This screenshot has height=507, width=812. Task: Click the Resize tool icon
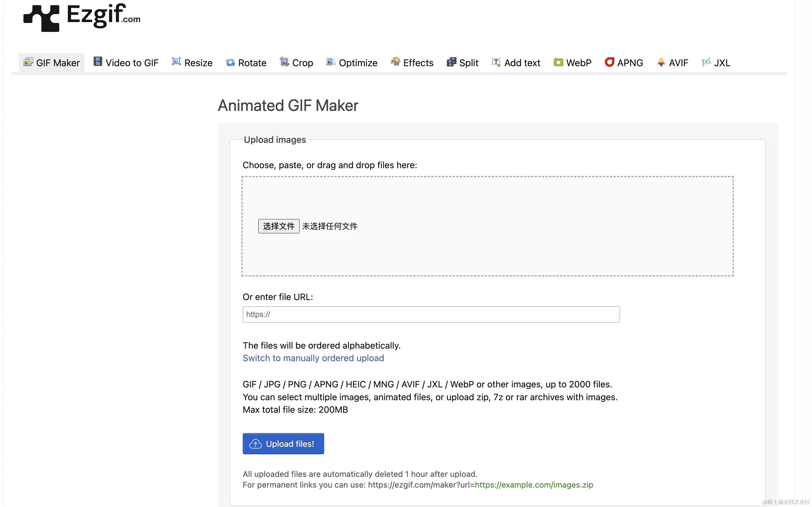[x=176, y=62]
